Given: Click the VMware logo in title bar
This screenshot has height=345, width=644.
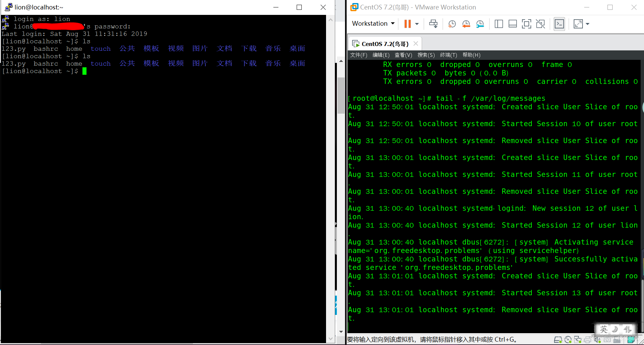Looking at the screenshot, I should pyautogui.click(x=354, y=7).
